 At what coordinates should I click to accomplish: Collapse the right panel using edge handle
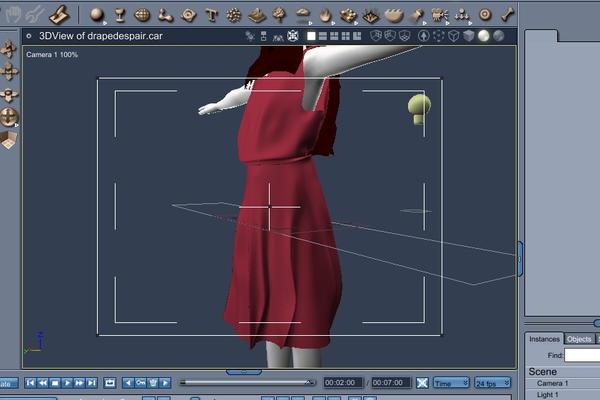(x=520, y=259)
